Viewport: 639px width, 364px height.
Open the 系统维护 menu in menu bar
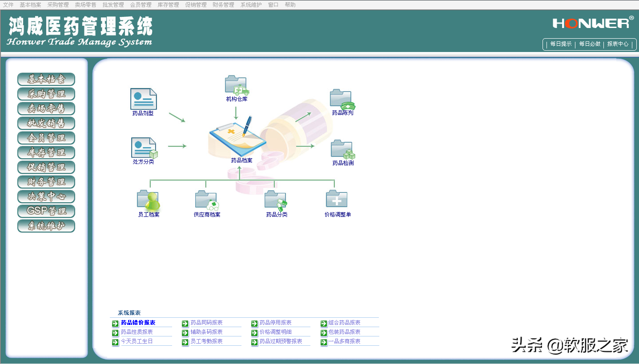(251, 5)
